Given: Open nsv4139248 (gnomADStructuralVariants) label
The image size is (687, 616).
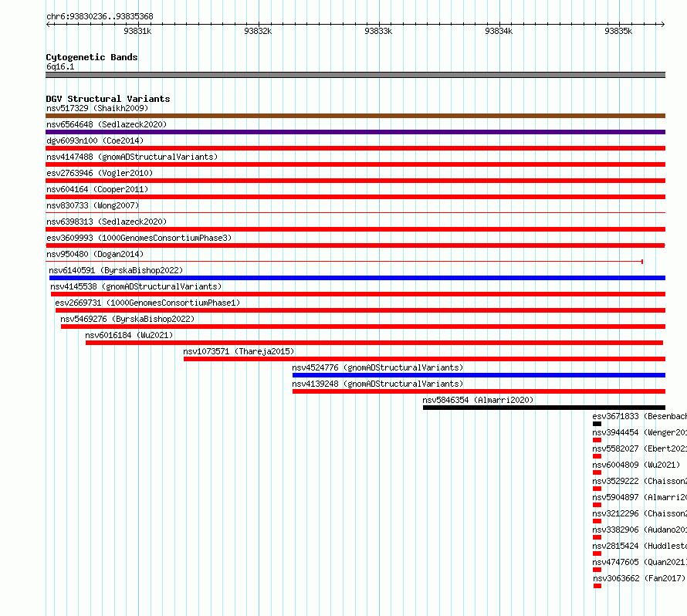Looking at the screenshot, I should click(377, 384).
